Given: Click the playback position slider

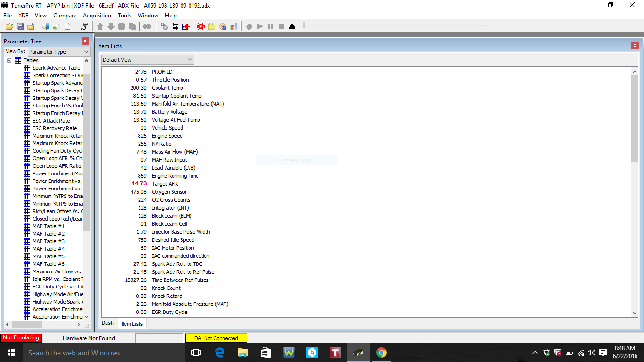Looking at the screenshot, I should [305, 25].
